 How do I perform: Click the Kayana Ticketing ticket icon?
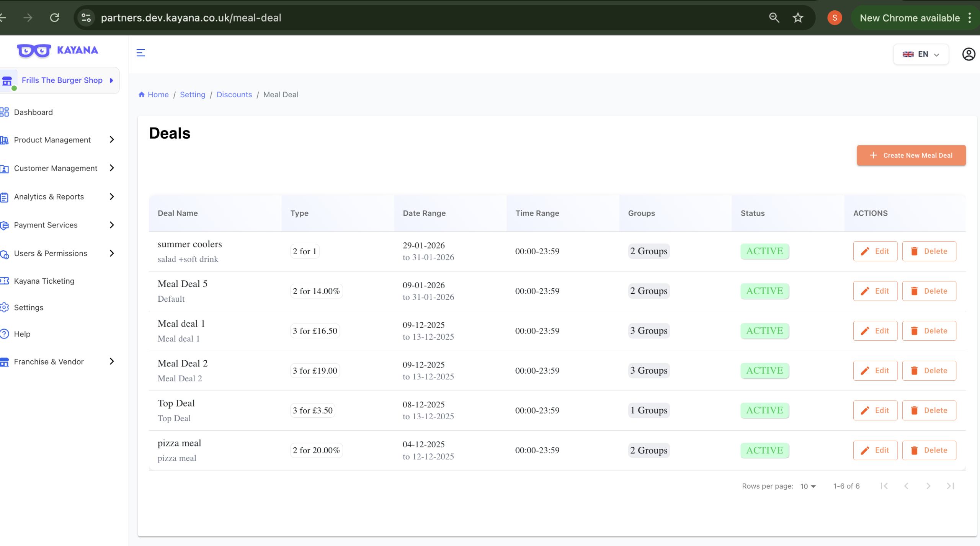coord(4,281)
